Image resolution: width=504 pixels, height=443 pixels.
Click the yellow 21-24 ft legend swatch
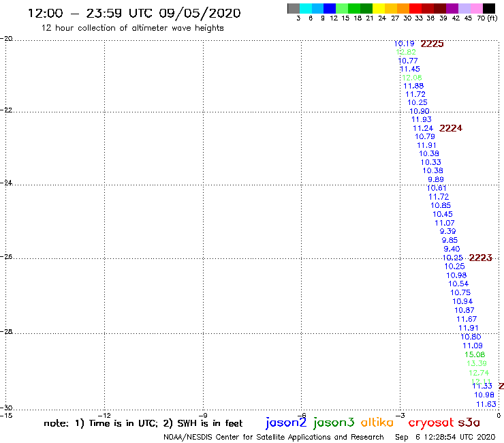pyautogui.click(x=379, y=8)
